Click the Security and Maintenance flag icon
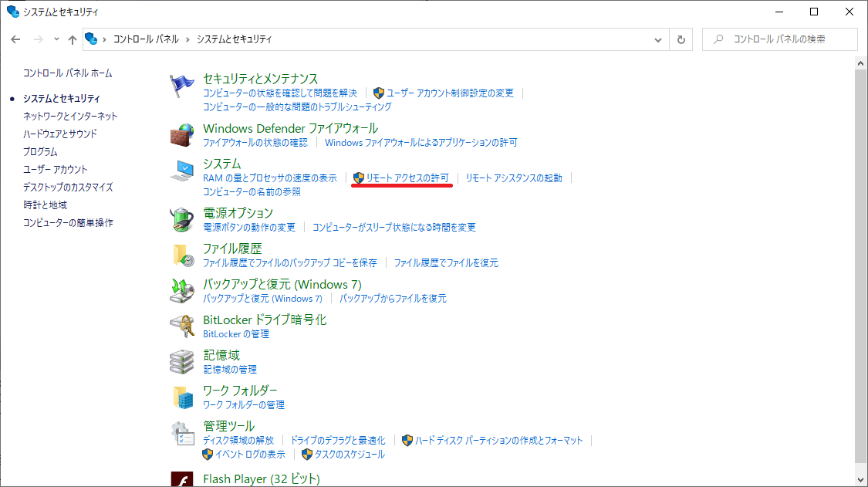The image size is (868, 487). tap(181, 86)
